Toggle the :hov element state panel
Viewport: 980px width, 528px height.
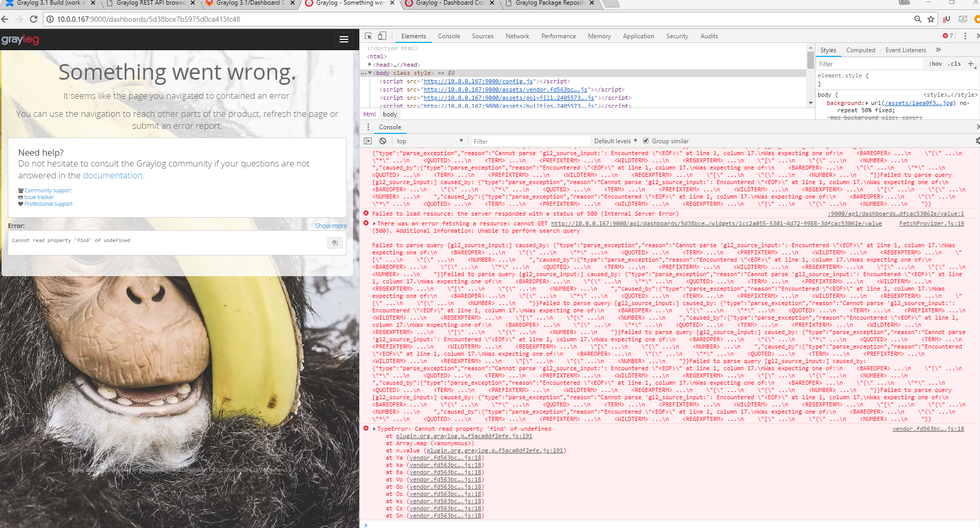(x=935, y=64)
